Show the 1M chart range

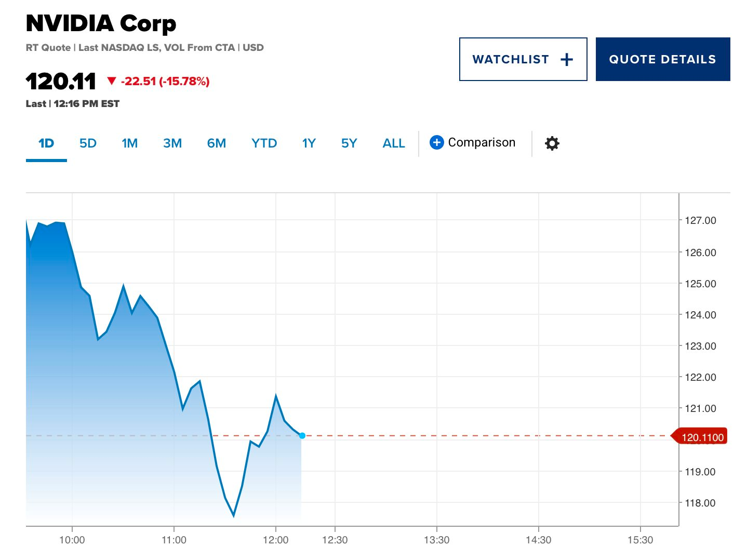pos(129,143)
